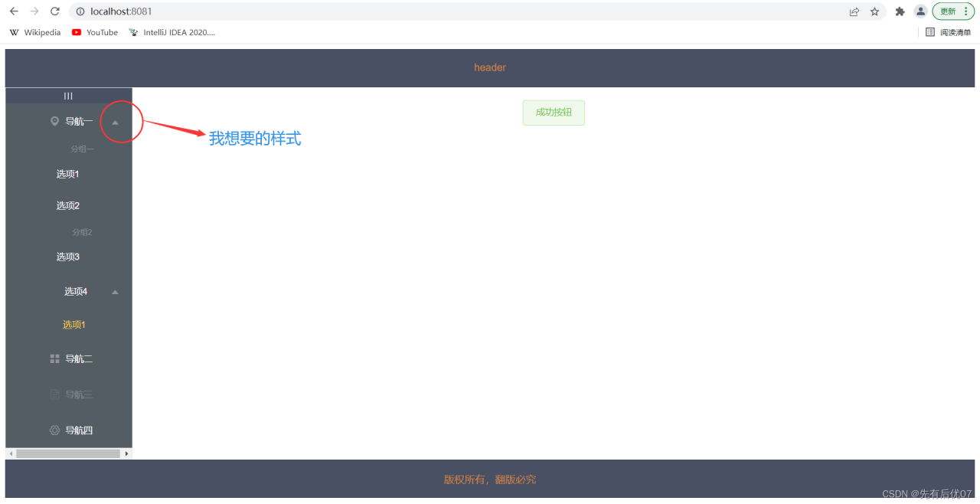This screenshot has height=504, width=980.
Task: Open the browser profile avatar
Action: pos(921,11)
